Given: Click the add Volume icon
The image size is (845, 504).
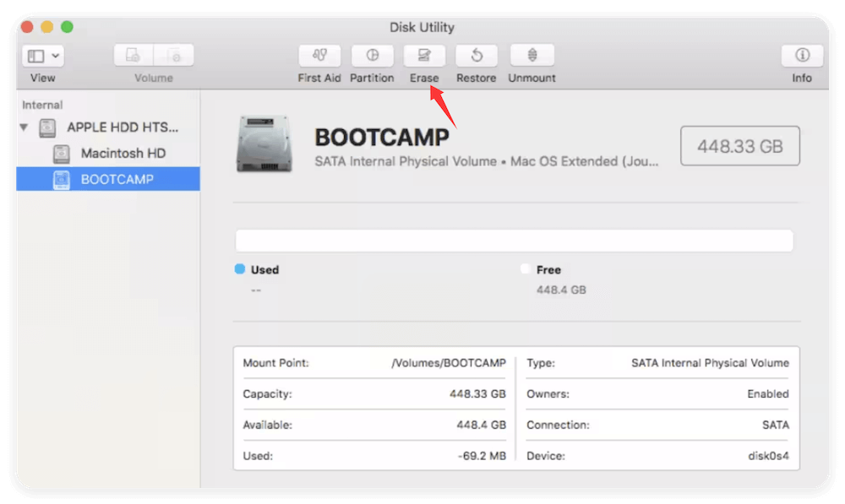Looking at the screenshot, I should pos(131,55).
